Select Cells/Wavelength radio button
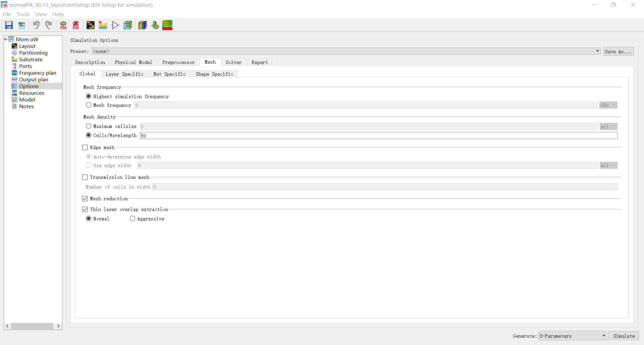The image size is (644, 345). [89, 135]
